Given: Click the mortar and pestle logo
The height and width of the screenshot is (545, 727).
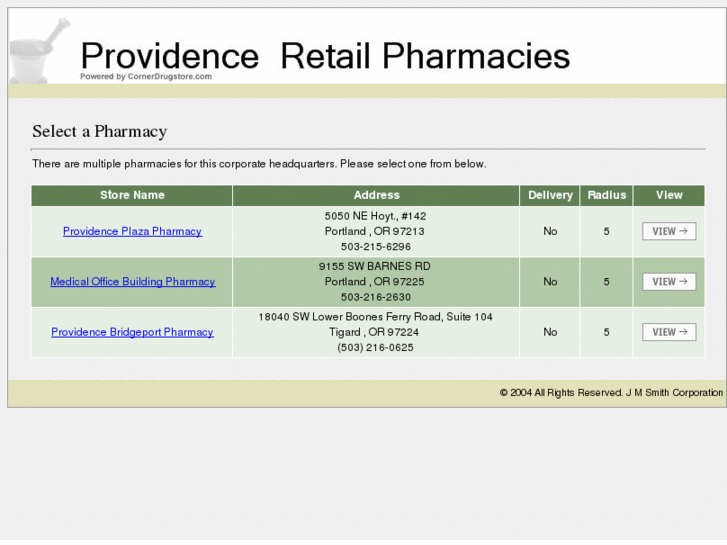Looking at the screenshot, I should [39, 51].
